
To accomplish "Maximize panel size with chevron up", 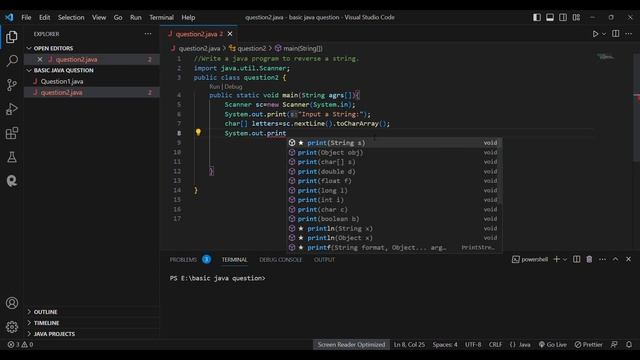I will point(616,259).
